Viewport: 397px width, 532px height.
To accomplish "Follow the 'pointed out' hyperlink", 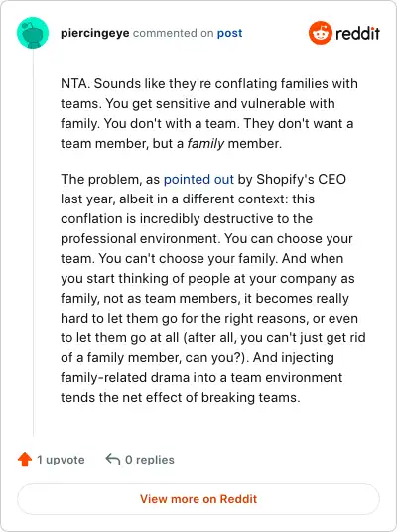I will point(198,179).
